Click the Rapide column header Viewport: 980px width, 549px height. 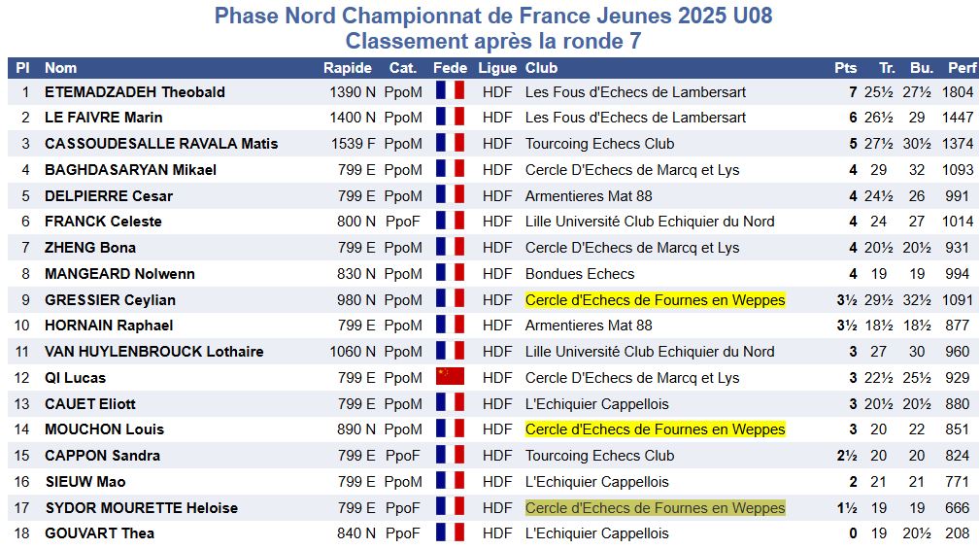[x=348, y=68]
